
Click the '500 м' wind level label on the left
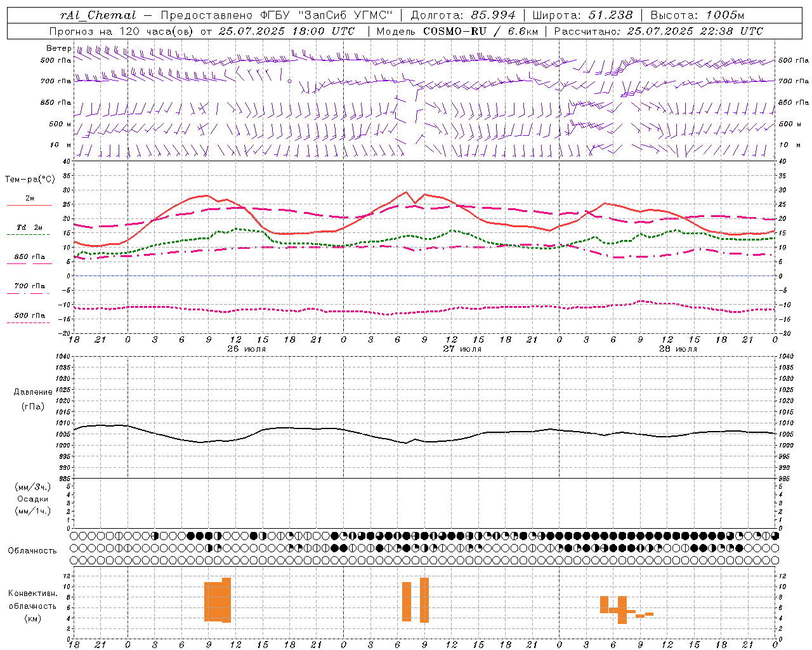pyautogui.click(x=60, y=124)
